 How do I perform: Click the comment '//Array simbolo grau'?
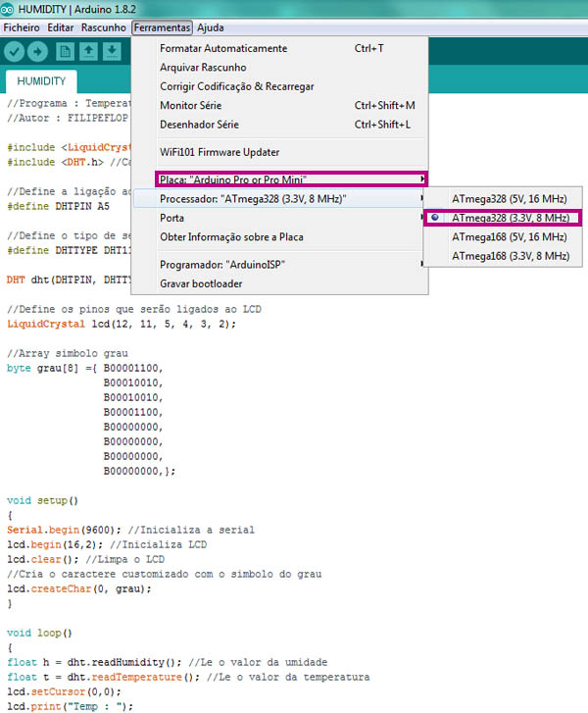[68, 353]
